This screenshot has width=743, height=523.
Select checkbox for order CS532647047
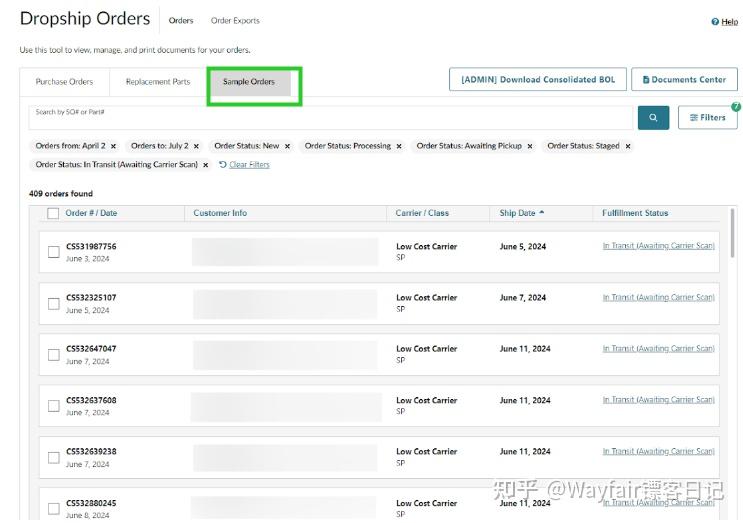point(54,355)
